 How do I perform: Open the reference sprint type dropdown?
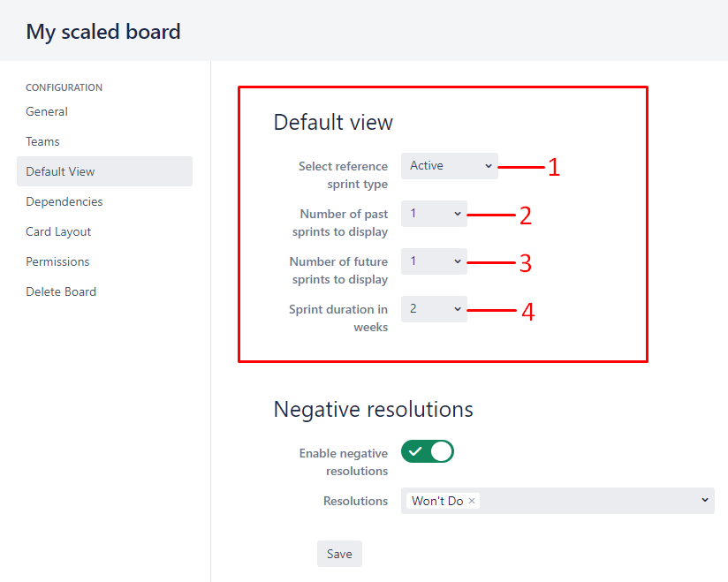450,166
